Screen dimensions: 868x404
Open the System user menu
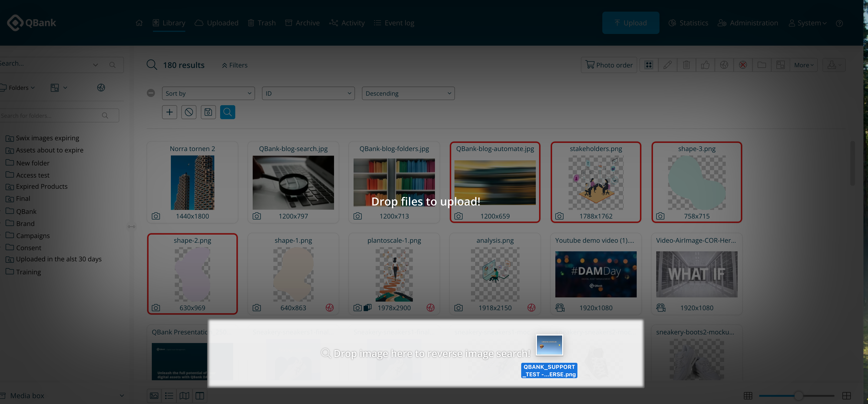point(808,23)
